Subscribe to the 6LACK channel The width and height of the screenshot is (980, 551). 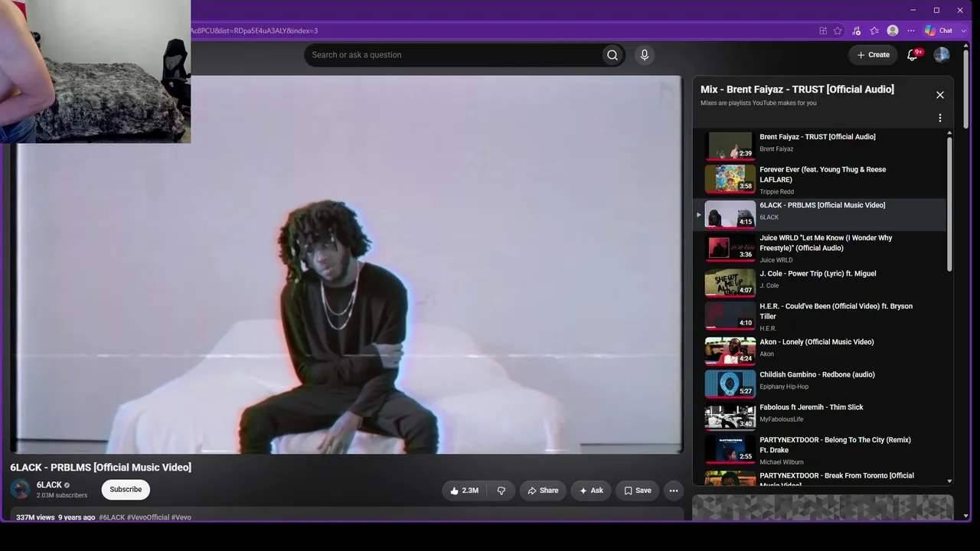point(126,490)
